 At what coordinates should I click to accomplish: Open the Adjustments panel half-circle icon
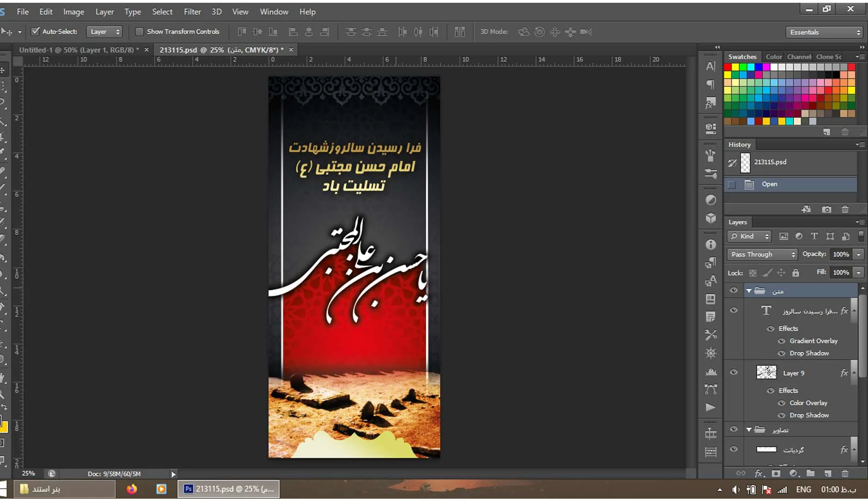pyautogui.click(x=711, y=200)
